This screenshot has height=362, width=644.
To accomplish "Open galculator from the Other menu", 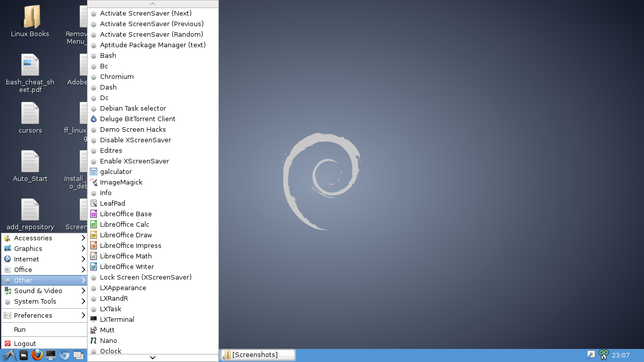I will (x=153, y=172).
